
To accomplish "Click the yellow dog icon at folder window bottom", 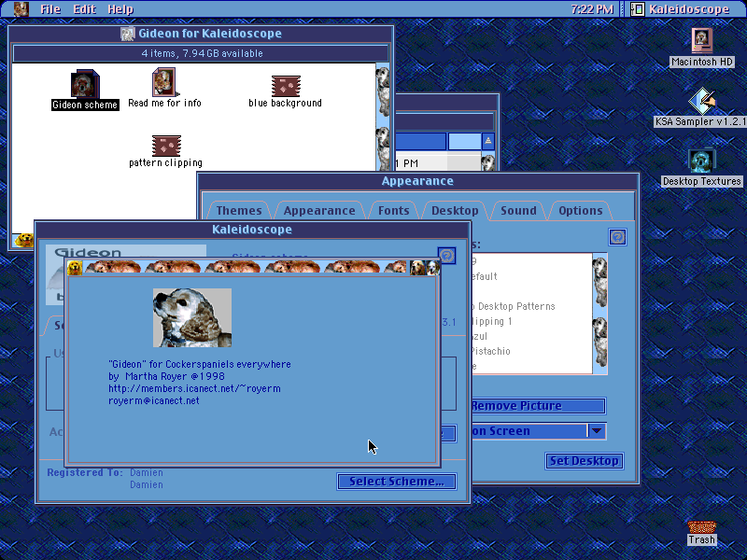I will 23,240.
